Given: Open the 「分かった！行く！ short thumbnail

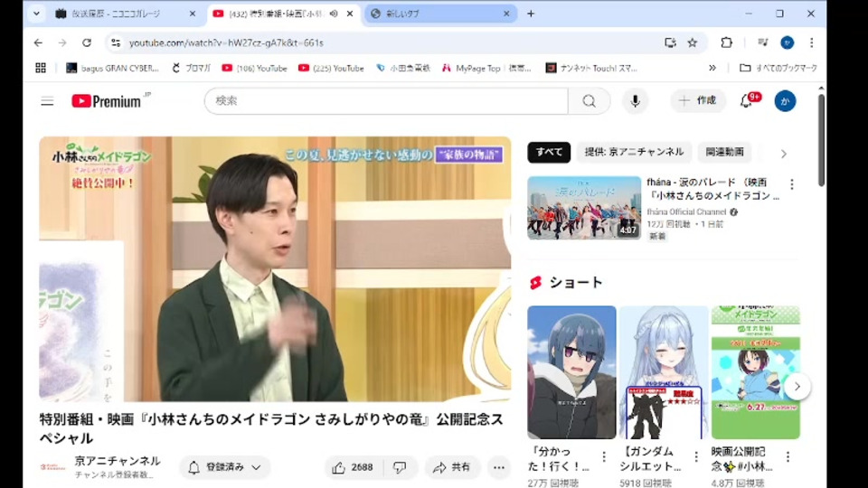Looking at the screenshot, I should tap(571, 372).
